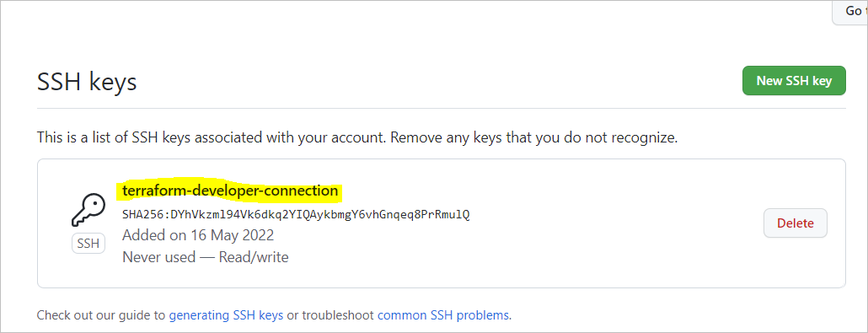868x333 pixels.
Task: Open the generating SSH keys guide link
Action: (x=226, y=316)
